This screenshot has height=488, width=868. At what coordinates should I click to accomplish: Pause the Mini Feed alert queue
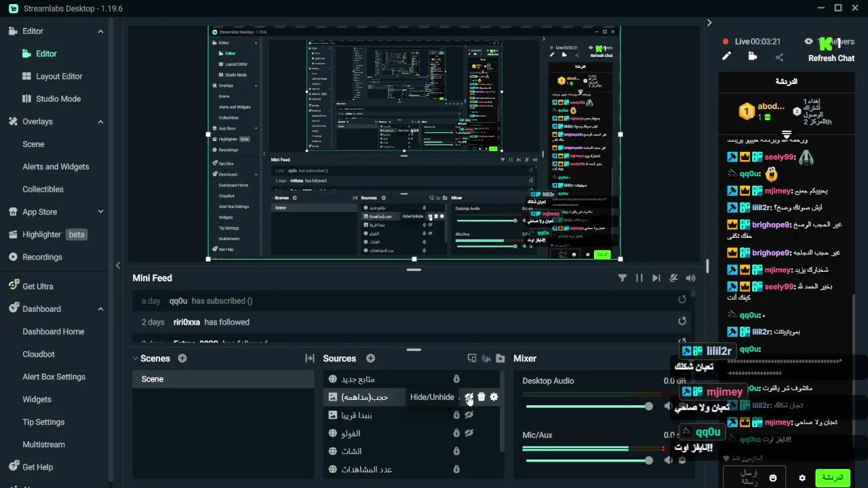(639, 278)
